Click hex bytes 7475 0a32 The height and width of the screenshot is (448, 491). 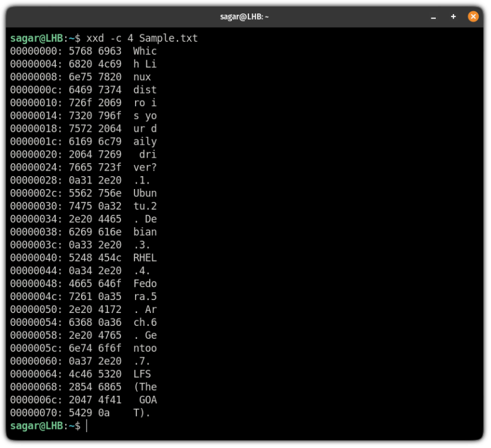click(x=95, y=206)
